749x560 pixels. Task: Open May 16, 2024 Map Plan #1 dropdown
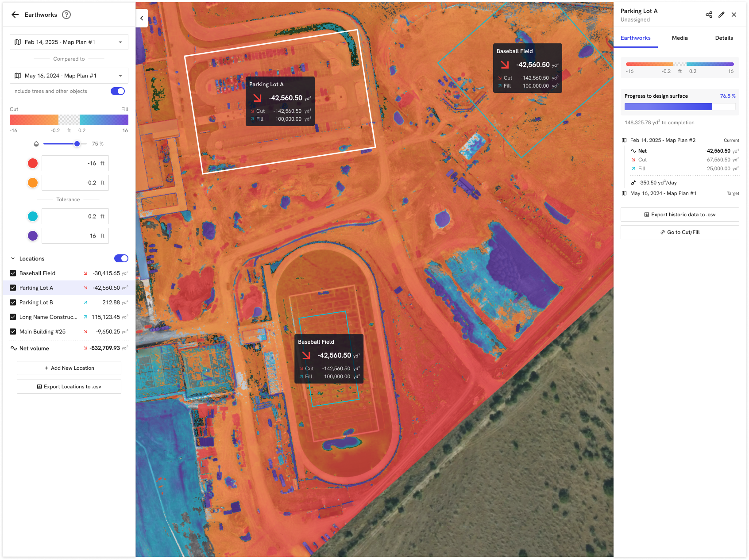pyautogui.click(x=69, y=76)
